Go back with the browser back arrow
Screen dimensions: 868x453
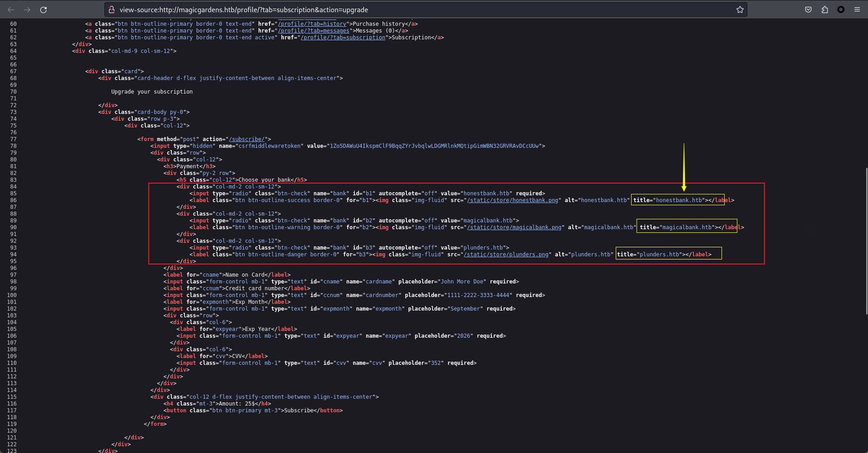pyautogui.click(x=11, y=9)
